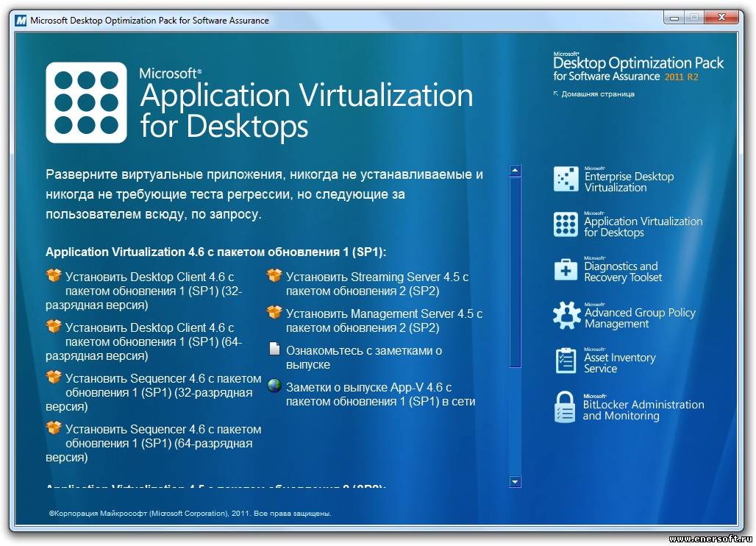Open the Asset Inventory Service clipboard icon
Viewport: 756px width, 546px height.
566,361
